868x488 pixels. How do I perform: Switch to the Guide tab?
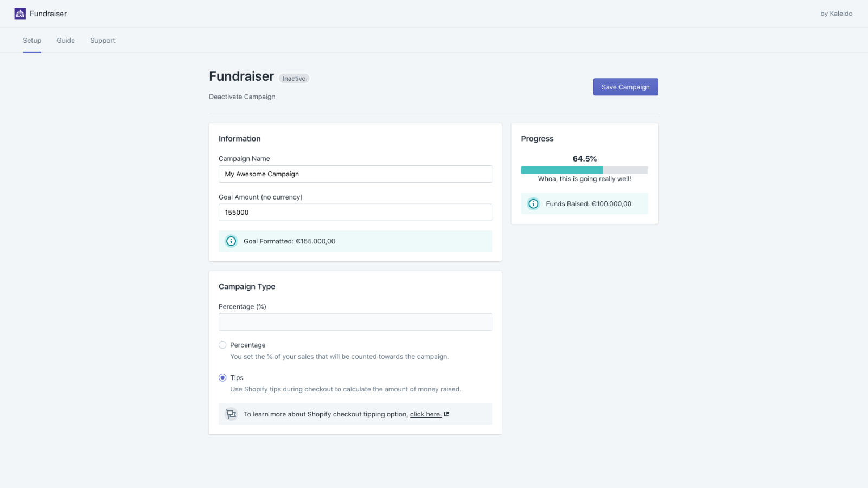click(x=65, y=40)
